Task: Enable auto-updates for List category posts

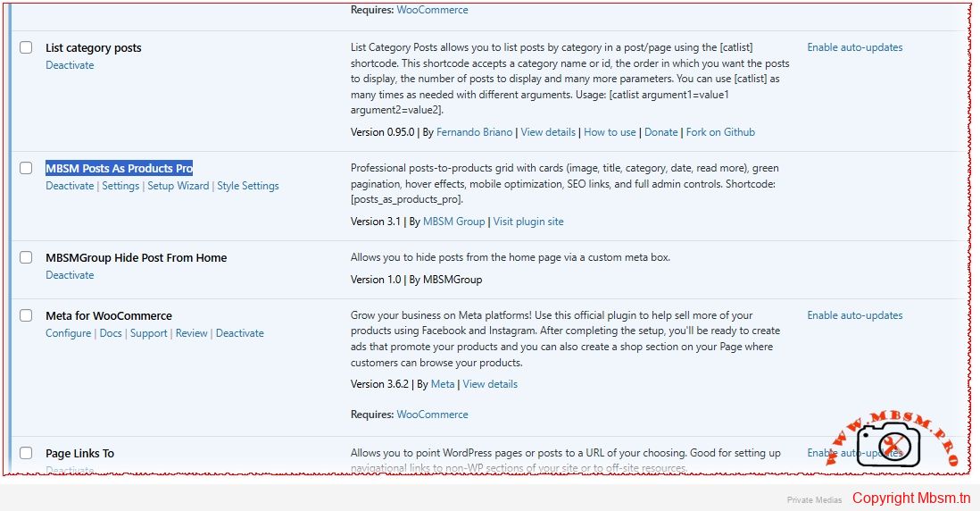Action: (855, 47)
